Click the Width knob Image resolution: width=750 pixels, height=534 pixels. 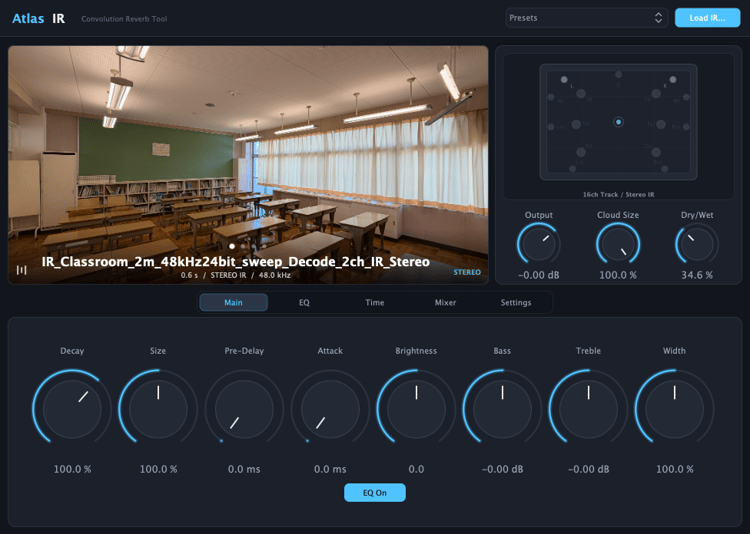tap(674, 409)
